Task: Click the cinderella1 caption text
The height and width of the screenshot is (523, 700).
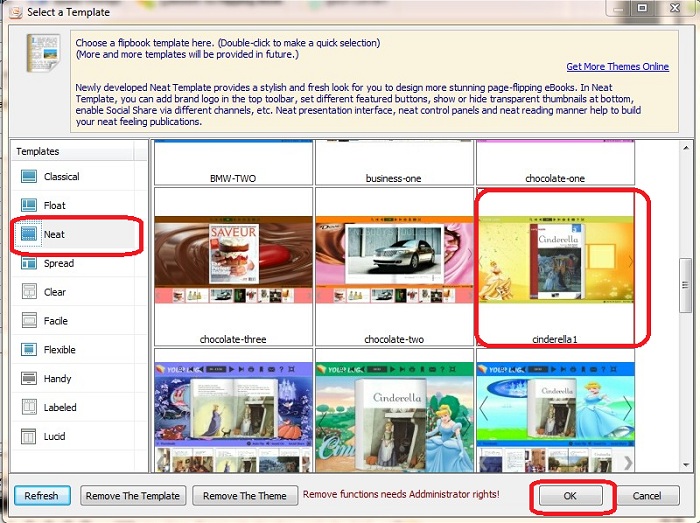Action: pyautogui.click(x=554, y=339)
